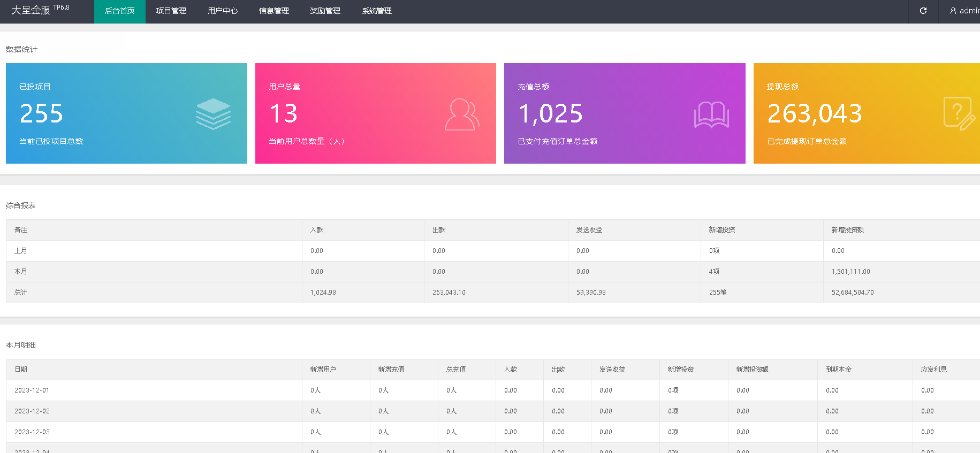
Task: Click the 综合报表 section heading
Action: (21, 205)
